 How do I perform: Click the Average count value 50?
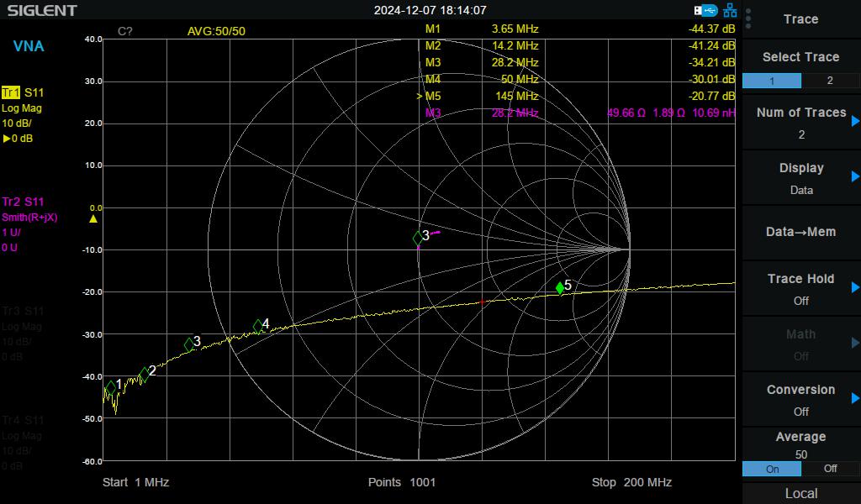(801, 454)
